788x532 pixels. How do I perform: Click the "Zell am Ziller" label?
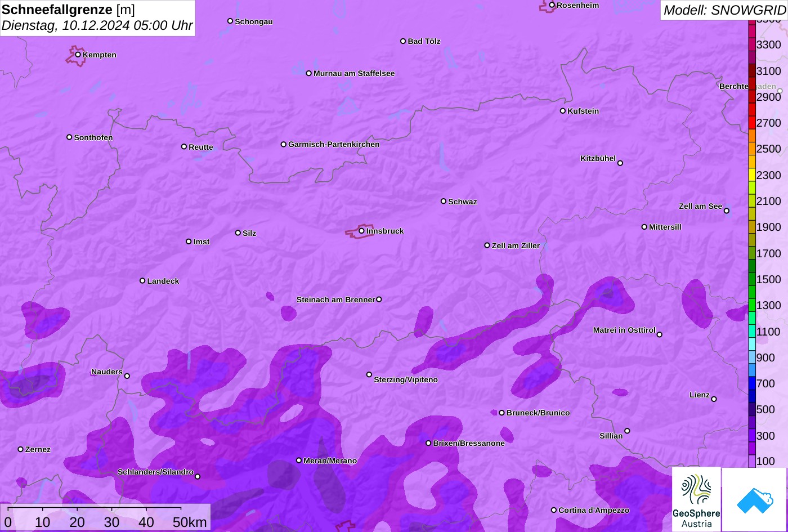coord(516,245)
